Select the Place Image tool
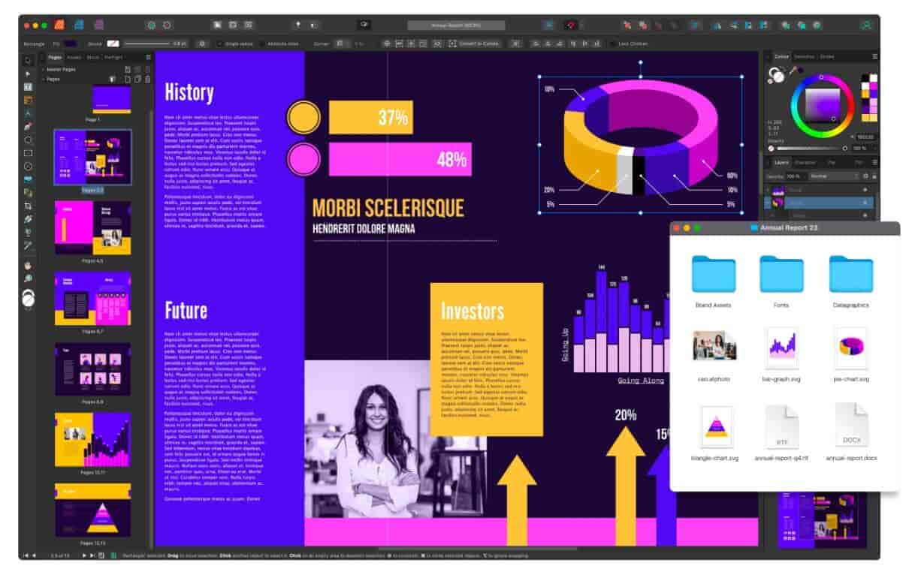Screen dimensions: 924x572 point(28,179)
